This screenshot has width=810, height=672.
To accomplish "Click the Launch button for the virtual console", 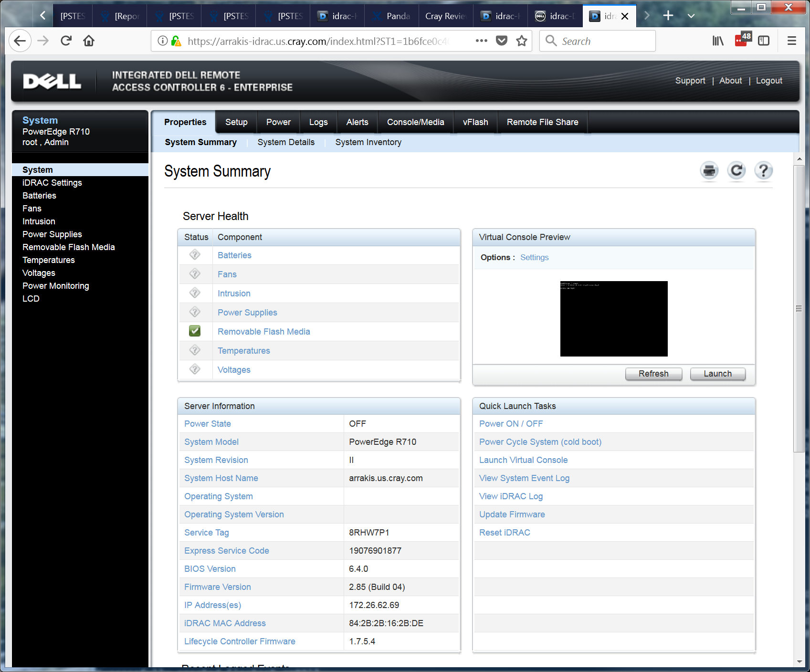I will pyautogui.click(x=717, y=374).
